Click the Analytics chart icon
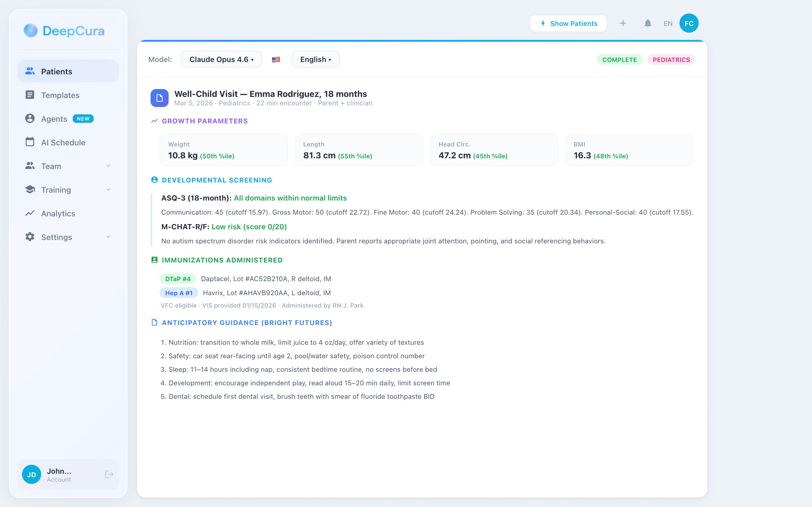This screenshot has height=507, width=812. [x=30, y=213]
